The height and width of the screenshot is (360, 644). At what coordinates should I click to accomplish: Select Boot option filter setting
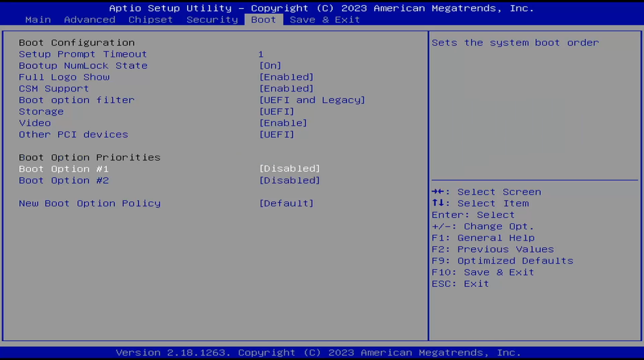click(77, 100)
